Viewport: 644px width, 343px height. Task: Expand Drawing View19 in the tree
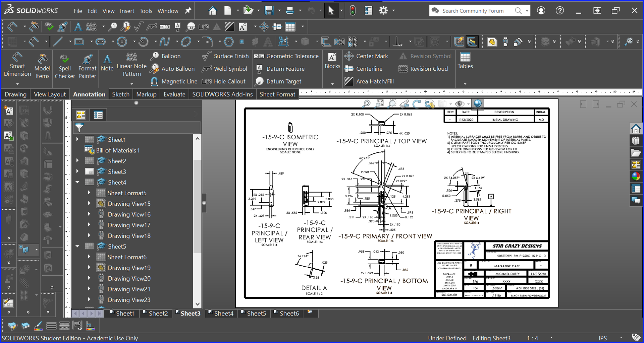point(89,267)
